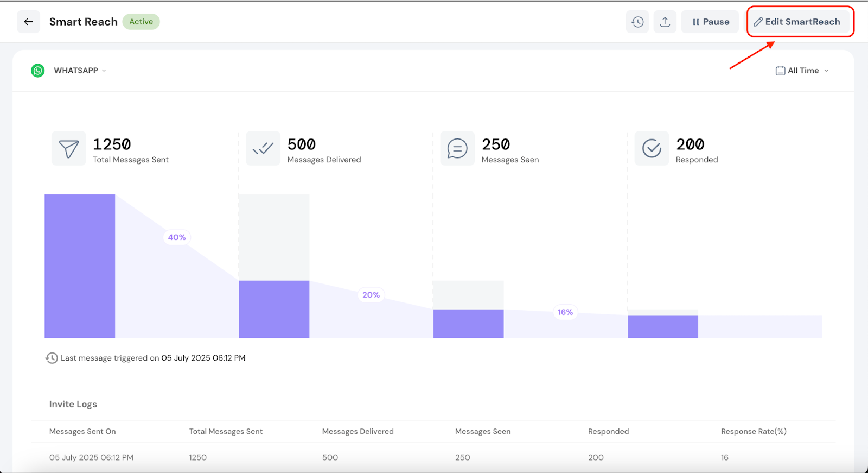Click the Responded checkmark circle icon
Image resolution: width=868 pixels, height=473 pixels.
coord(652,148)
